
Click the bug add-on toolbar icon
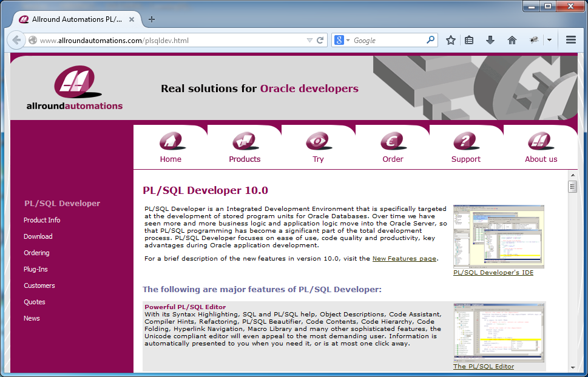[534, 40]
